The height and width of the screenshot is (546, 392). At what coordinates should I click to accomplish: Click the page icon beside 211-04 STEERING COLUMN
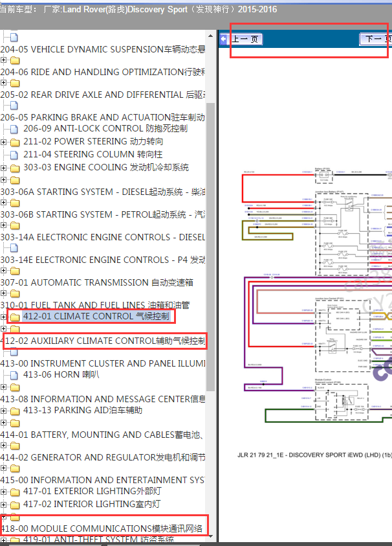click(x=14, y=155)
